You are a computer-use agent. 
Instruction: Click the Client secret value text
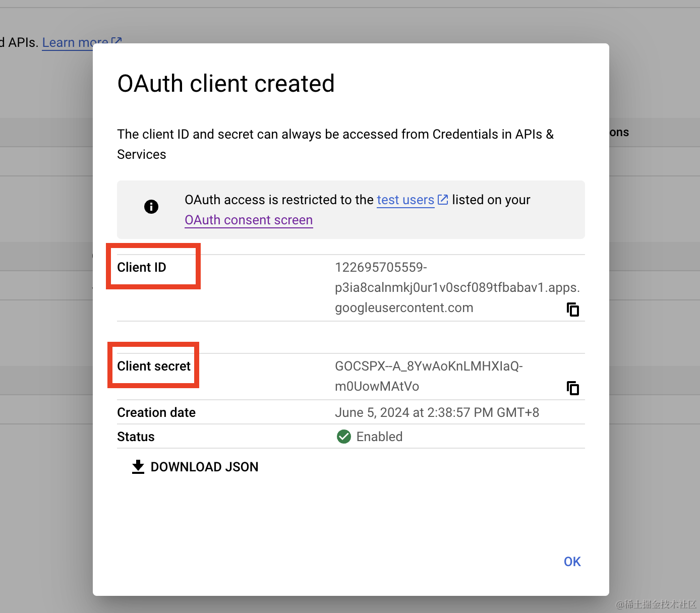coord(428,376)
